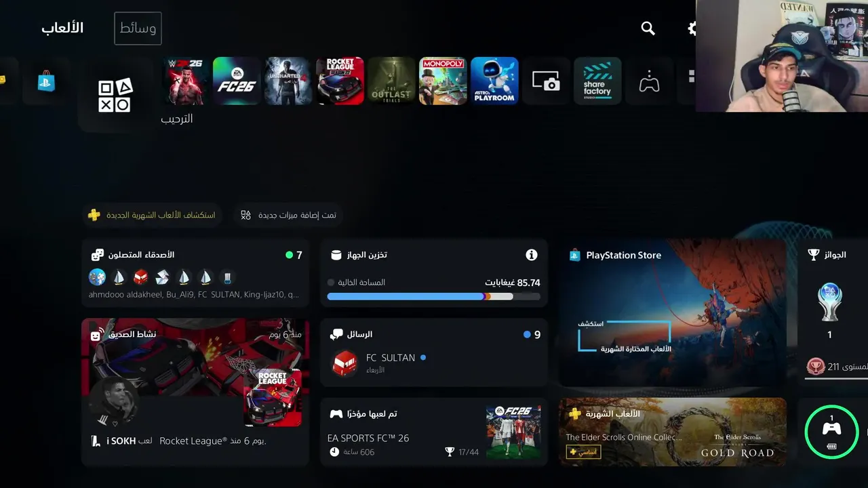Open the Media Gallery camera icon

546,81
